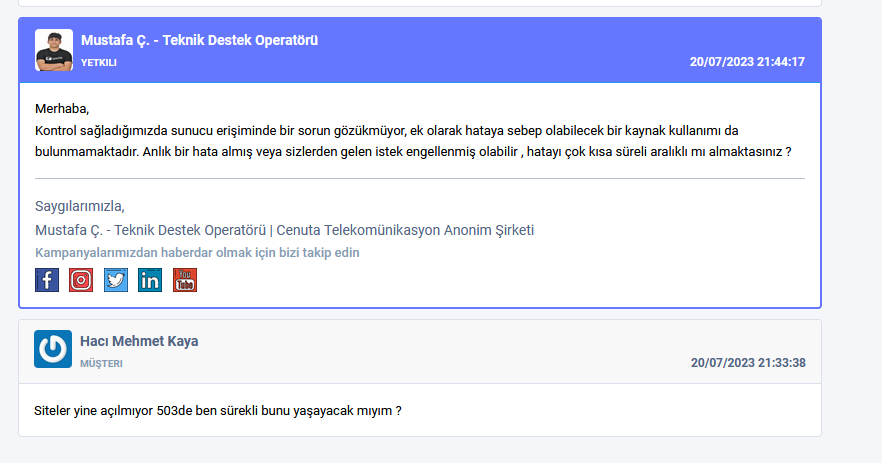
Task: Open the YouTube social icon
Action: tap(185, 280)
